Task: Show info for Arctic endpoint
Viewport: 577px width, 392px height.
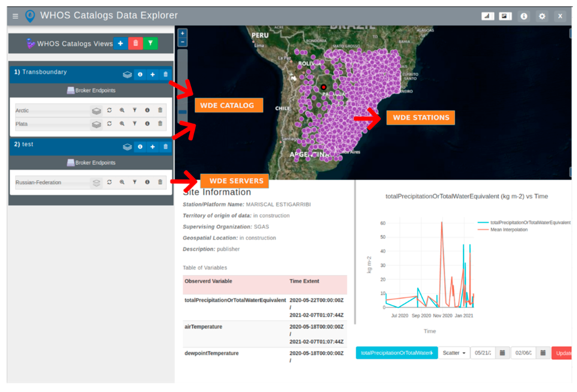Action: click(147, 110)
